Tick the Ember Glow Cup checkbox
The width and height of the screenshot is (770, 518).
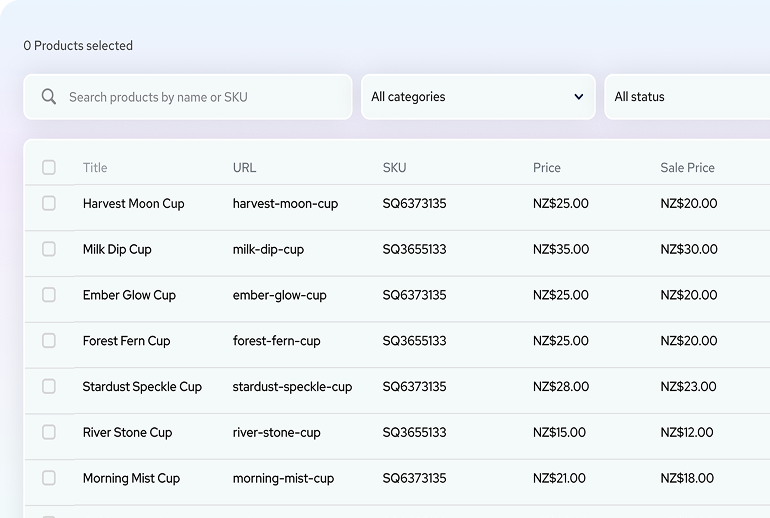coord(49,295)
